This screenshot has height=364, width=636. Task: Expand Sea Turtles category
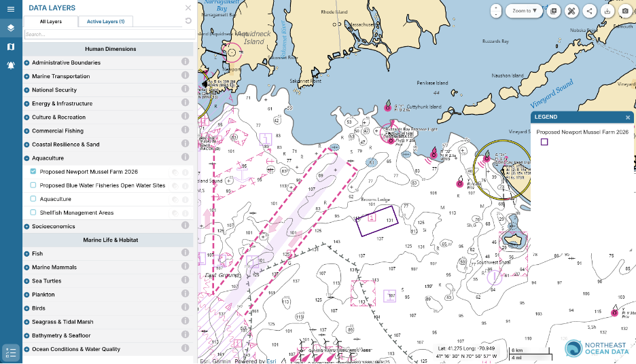coord(26,281)
